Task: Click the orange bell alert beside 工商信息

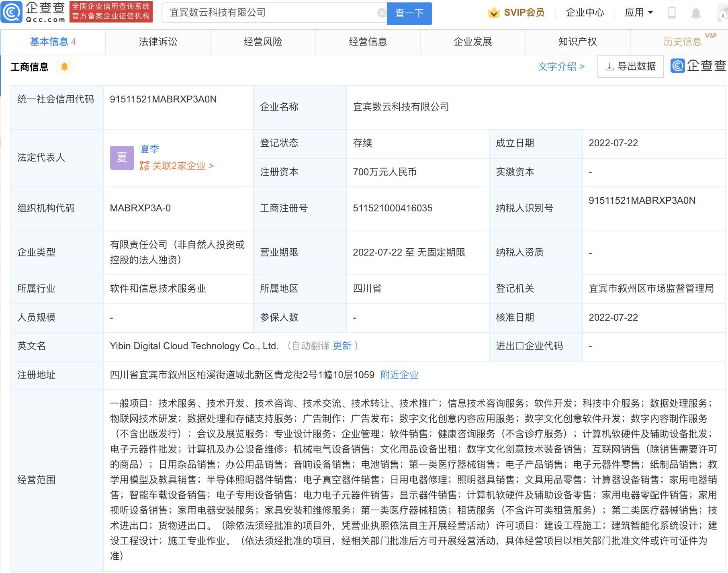Action: click(64, 67)
